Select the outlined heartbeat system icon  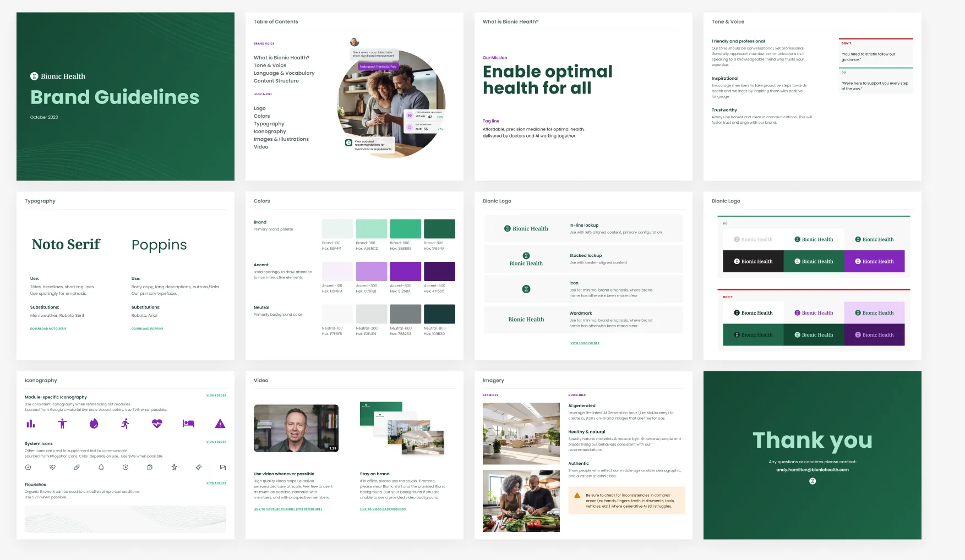pos(52,467)
